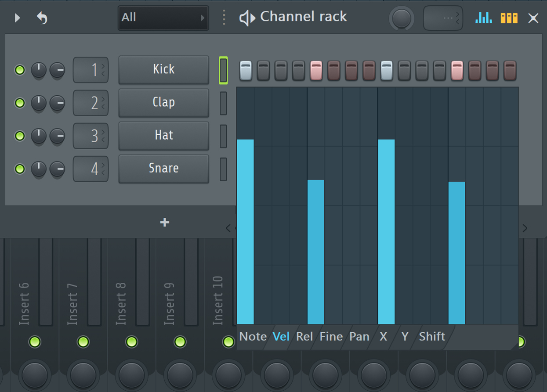This screenshot has height=392, width=547.
Task: Switch to the Pan graph tab
Action: click(359, 337)
